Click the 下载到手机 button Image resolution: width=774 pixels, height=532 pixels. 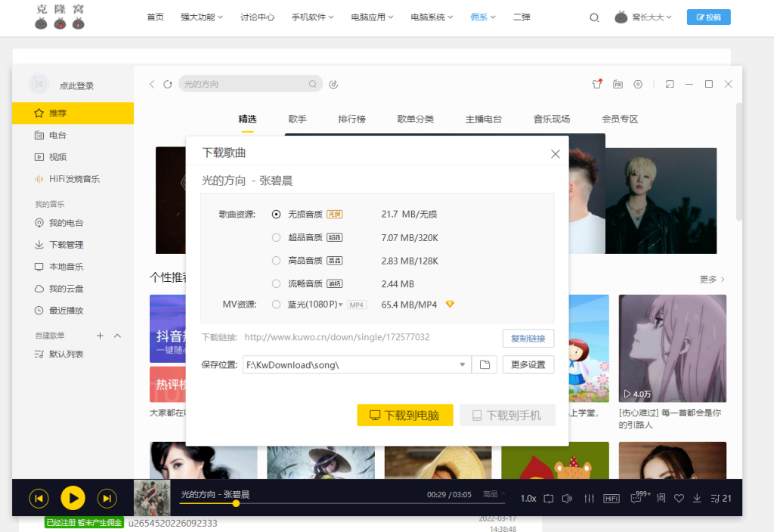(x=507, y=416)
